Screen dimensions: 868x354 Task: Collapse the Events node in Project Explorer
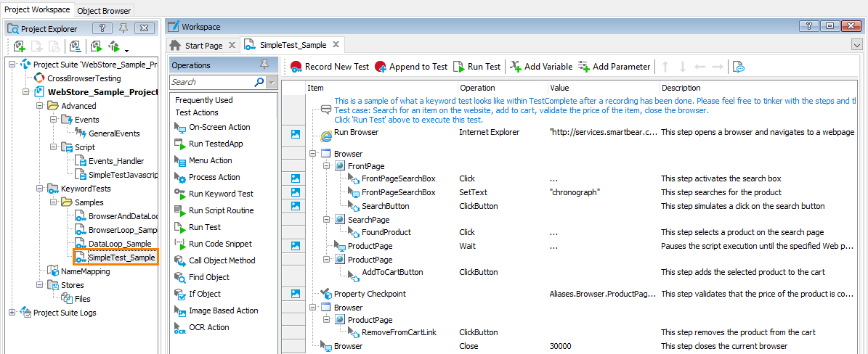[x=53, y=120]
